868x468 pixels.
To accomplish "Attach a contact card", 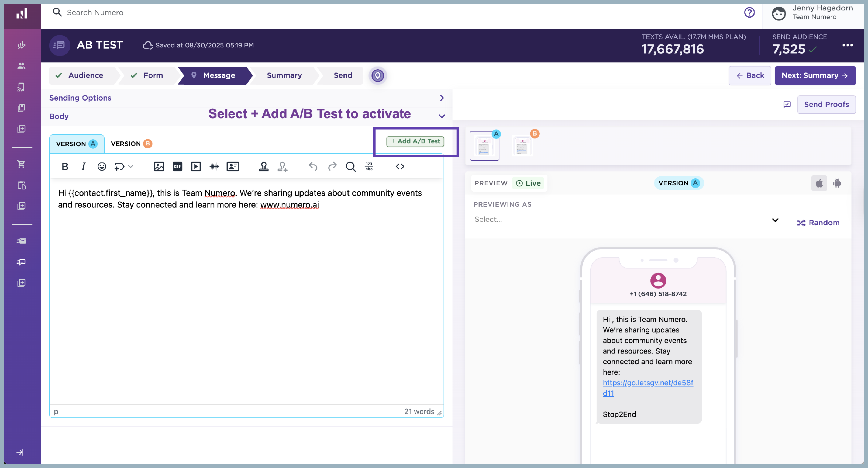I will click(233, 166).
